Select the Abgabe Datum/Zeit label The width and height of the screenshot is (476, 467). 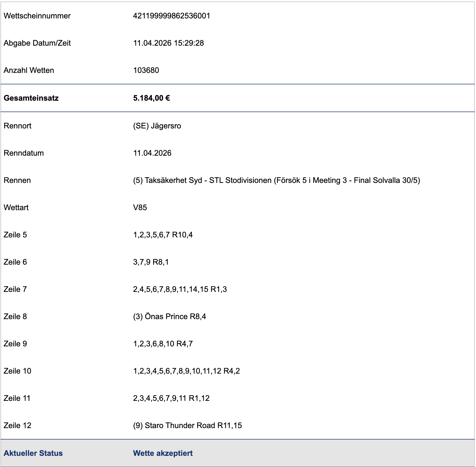(x=37, y=43)
